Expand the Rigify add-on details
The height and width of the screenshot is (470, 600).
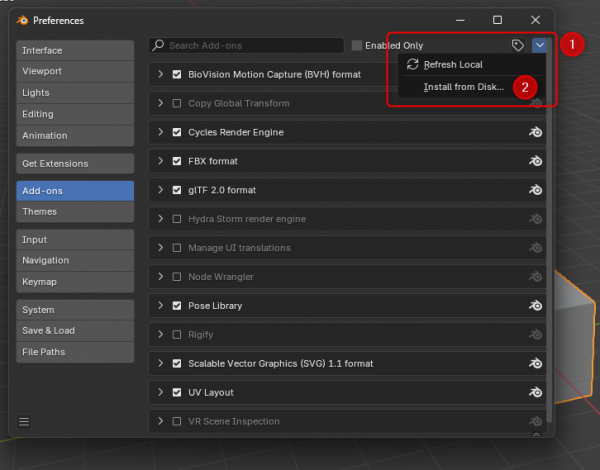pyautogui.click(x=161, y=335)
